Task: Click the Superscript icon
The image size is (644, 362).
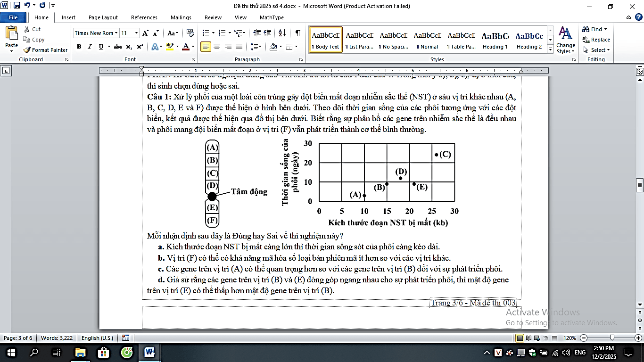Action: (140, 47)
